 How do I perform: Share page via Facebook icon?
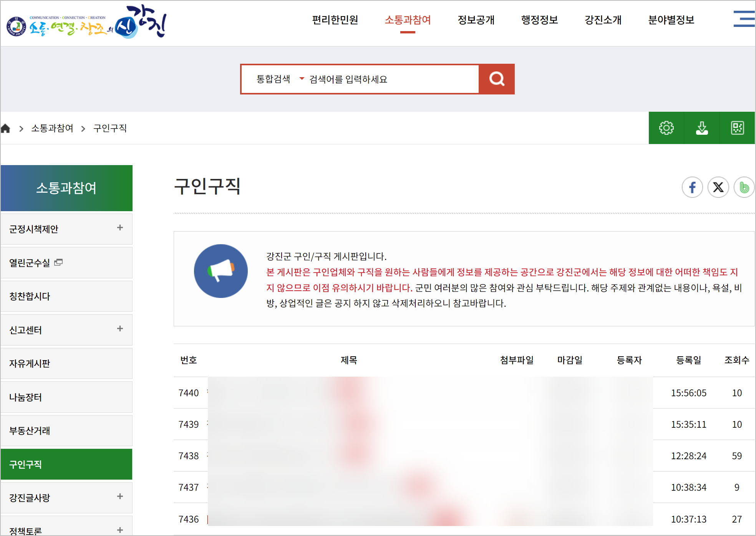pyautogui.click(x=692, y=187)
